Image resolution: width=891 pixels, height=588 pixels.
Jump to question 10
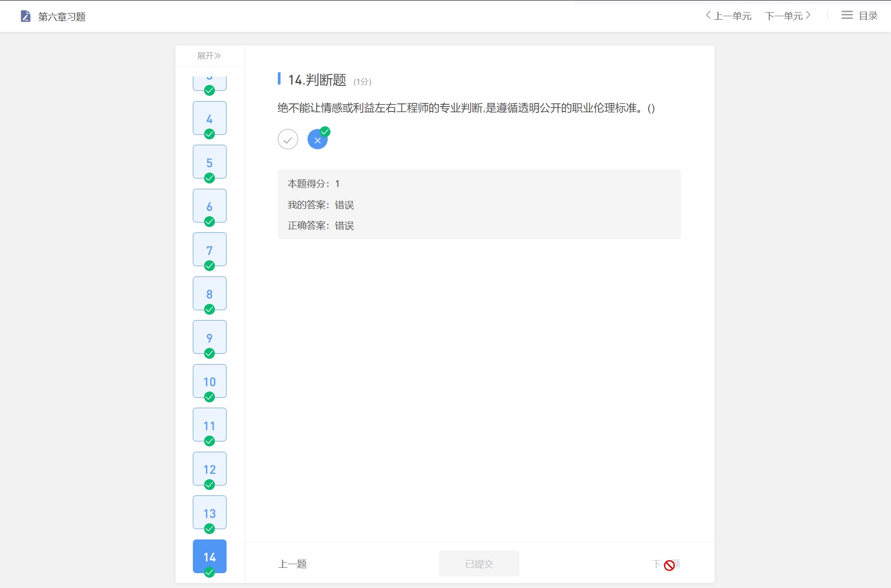209,381
